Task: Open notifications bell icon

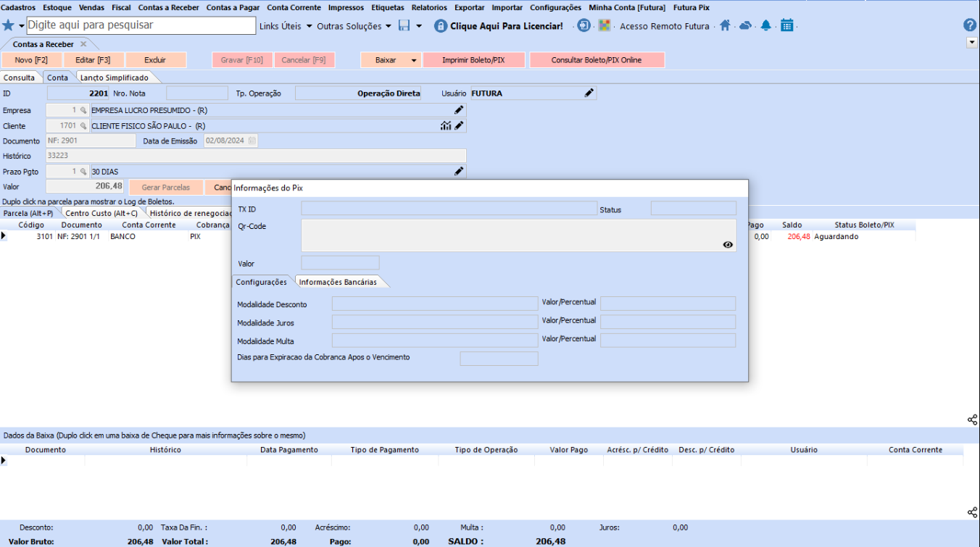Action: click(x=766, y=25)
